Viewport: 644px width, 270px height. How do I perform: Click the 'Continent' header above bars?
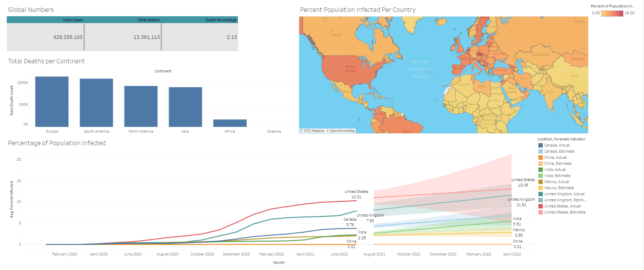click(163, 71)
